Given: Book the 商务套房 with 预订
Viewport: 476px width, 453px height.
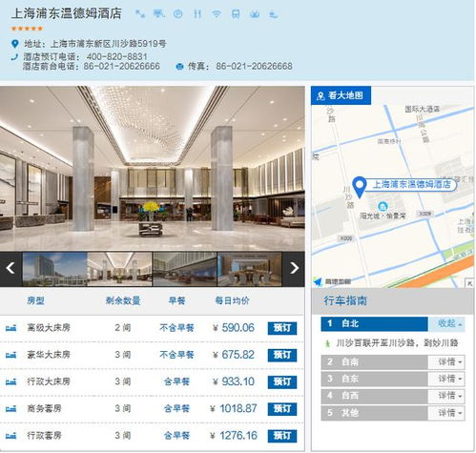Looking at the screenshot, I should 282,408.
